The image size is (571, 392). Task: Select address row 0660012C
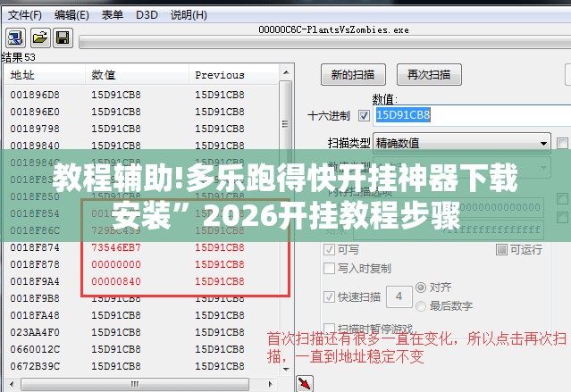(142, 349)
